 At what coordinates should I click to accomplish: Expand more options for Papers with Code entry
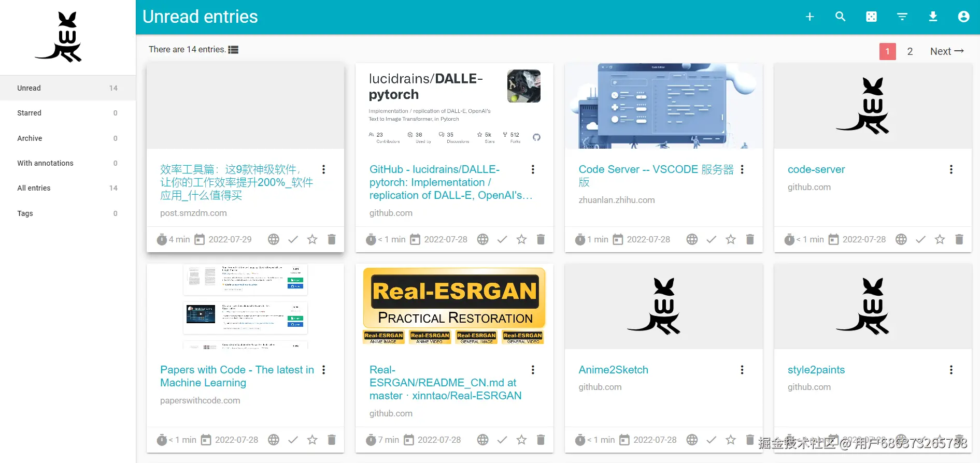pos(324,370)
